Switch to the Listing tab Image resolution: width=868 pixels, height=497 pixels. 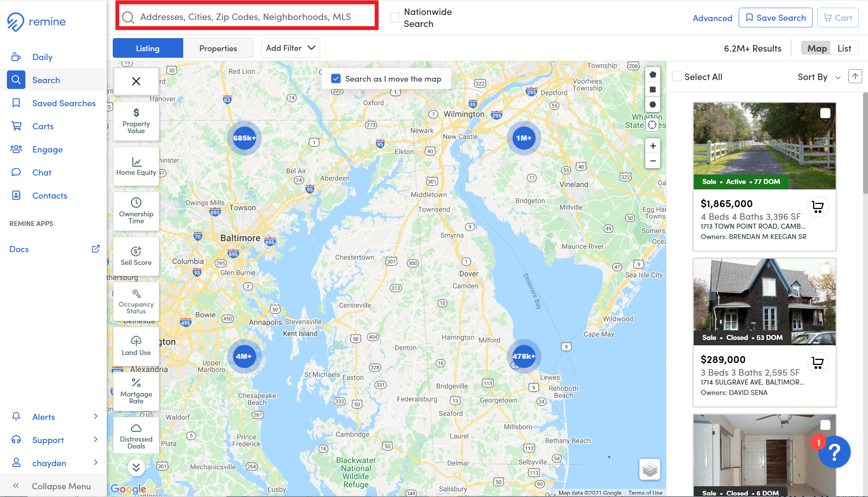(x=148, y=48)
